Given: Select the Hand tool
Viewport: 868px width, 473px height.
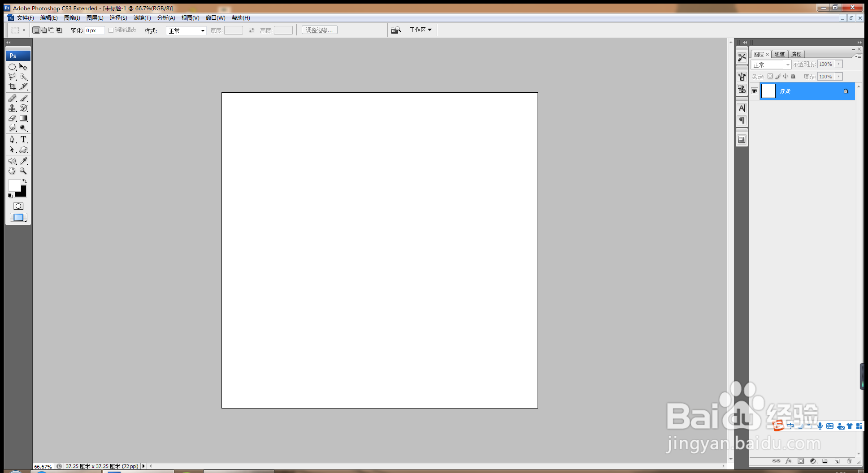Looking at the screenshot, I should point(13,171).
